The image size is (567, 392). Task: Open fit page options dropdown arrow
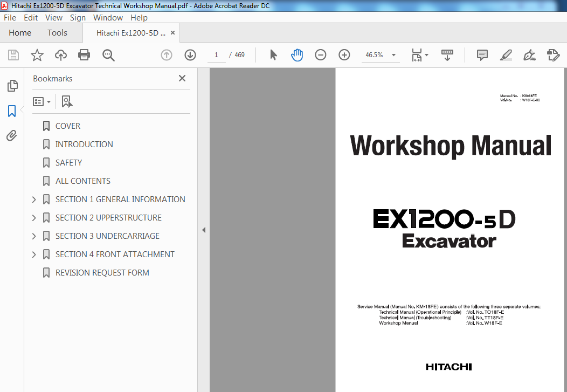[x=426, y=55]
